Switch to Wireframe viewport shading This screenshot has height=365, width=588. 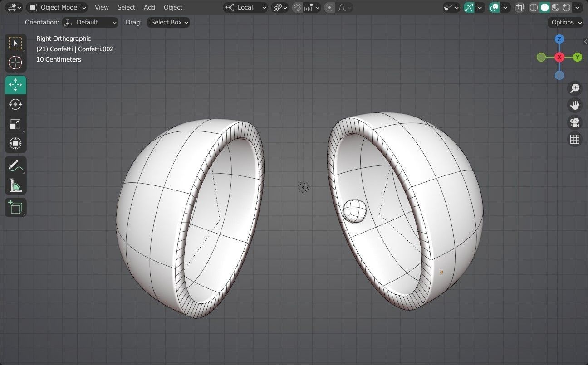coord(534,7)
